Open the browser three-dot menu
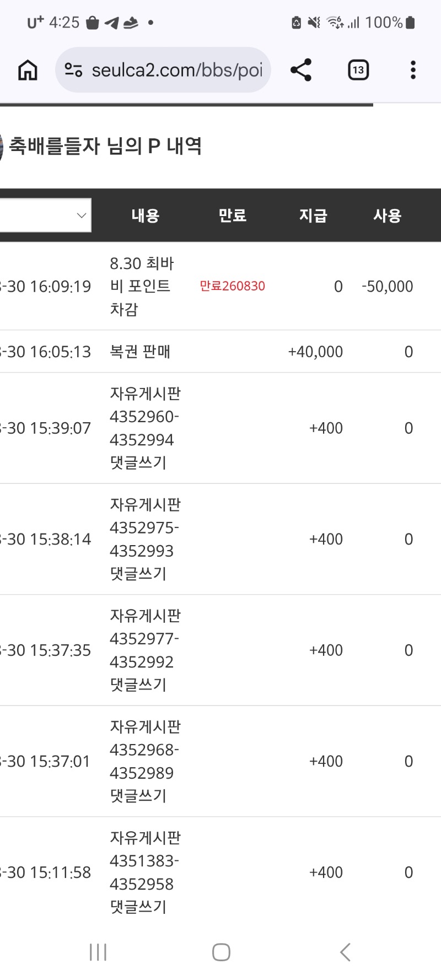 [413, 70]
